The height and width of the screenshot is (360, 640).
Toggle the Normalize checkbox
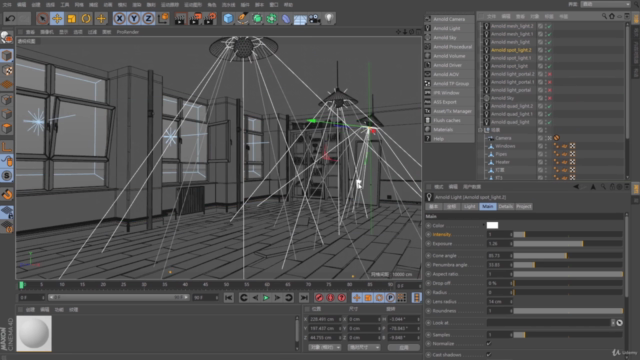coord(489,344)
